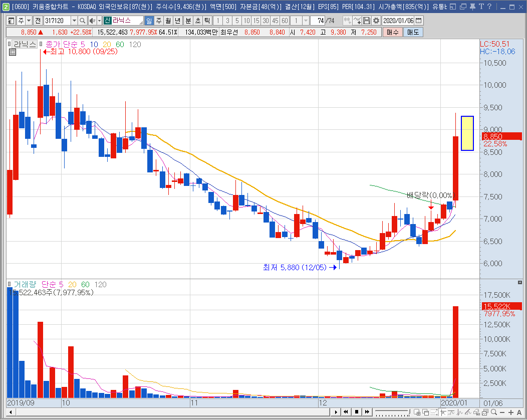
Task: Click the stock code search magnifier icon
Action: [x=82, y=21]
